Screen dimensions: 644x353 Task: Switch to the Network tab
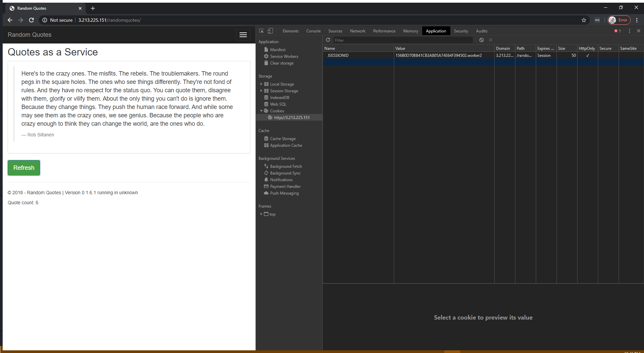357,31
